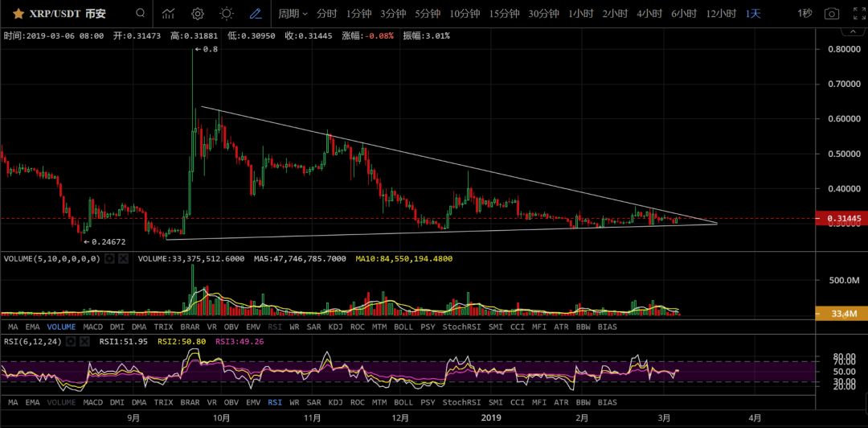Click the red 0.31445 current price tag
The image size is (868, 428).
pos(841,219)
